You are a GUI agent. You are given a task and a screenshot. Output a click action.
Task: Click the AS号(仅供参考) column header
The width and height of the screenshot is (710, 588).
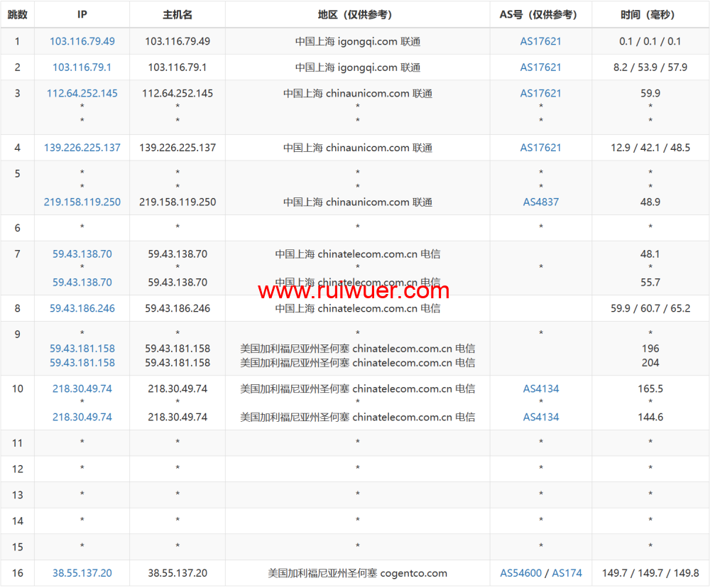(x=540, y=14)
